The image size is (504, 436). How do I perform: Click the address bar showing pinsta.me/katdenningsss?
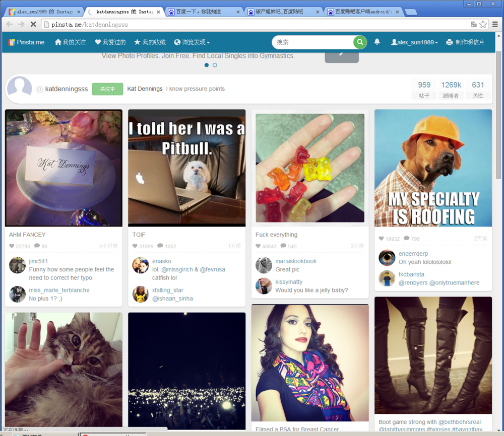(x=257, y=24)
